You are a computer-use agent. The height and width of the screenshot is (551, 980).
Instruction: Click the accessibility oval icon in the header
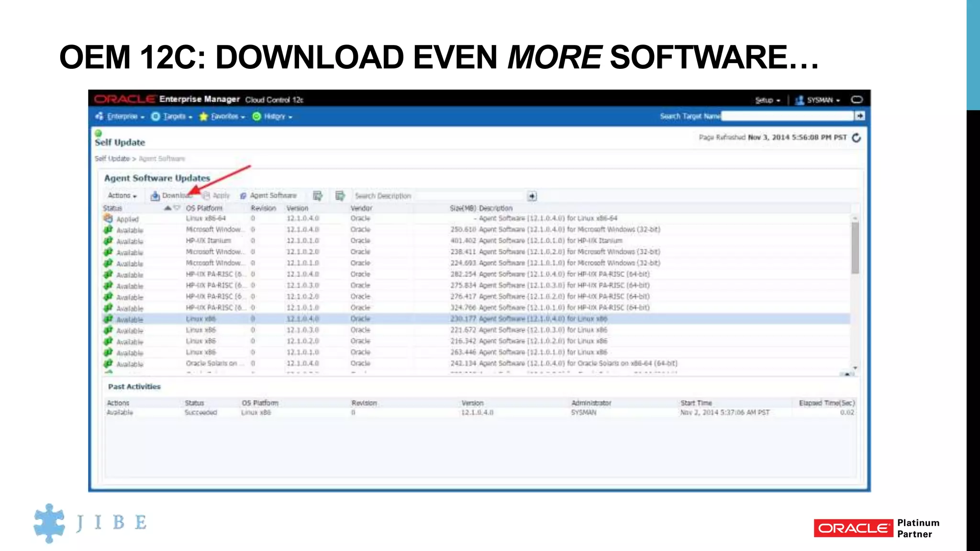[857, 99]
